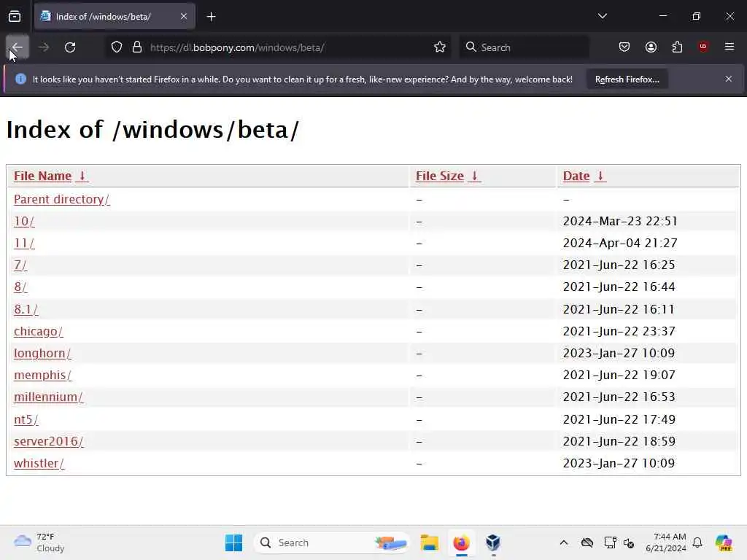Open the Firefox View icon
Screen dimensions: 747x560
15,17
